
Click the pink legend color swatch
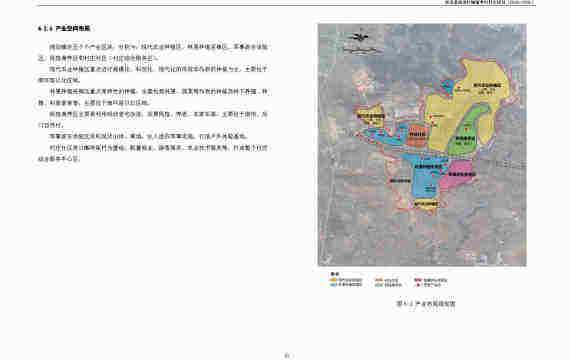[x=418, y=280]
